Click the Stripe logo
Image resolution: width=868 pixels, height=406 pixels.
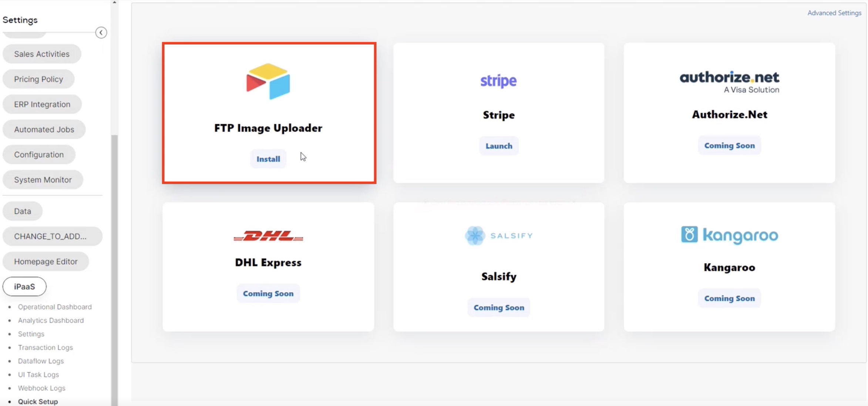pyautogui.click(x=498, y=81)
